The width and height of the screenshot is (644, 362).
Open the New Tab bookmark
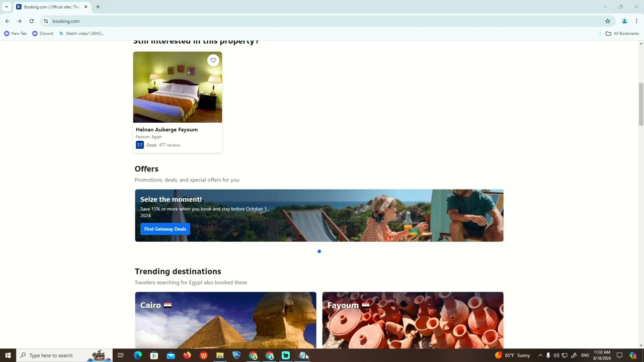click(16, 34)
